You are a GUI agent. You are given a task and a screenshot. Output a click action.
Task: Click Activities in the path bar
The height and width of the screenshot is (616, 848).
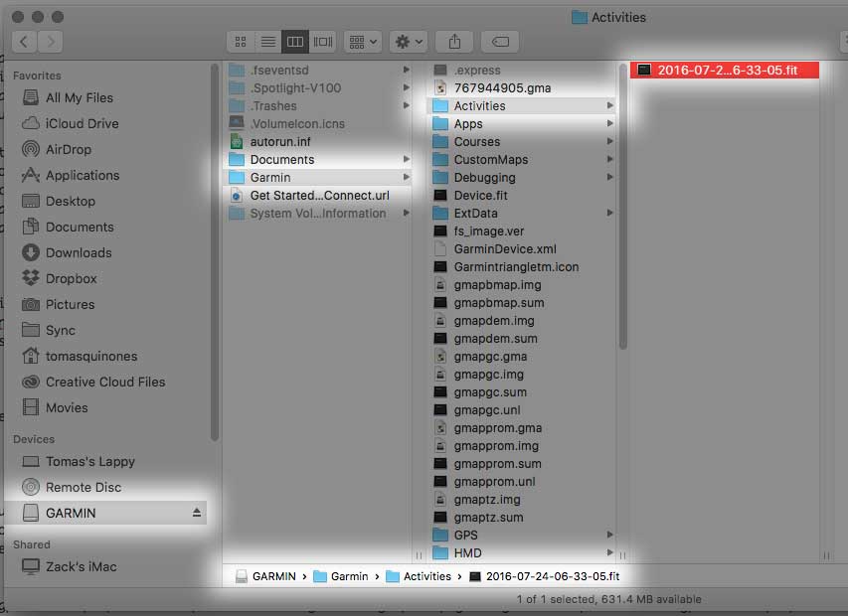(x=419, y=576)
